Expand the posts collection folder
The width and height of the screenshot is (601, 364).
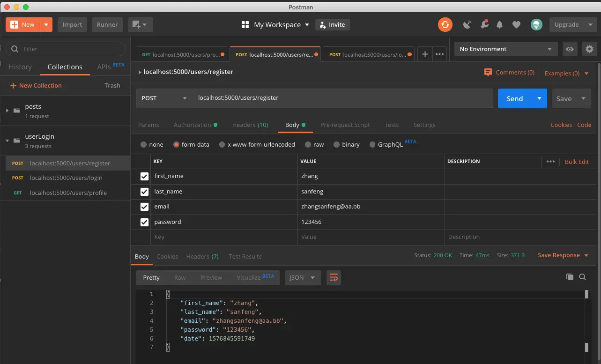(7, 111)
